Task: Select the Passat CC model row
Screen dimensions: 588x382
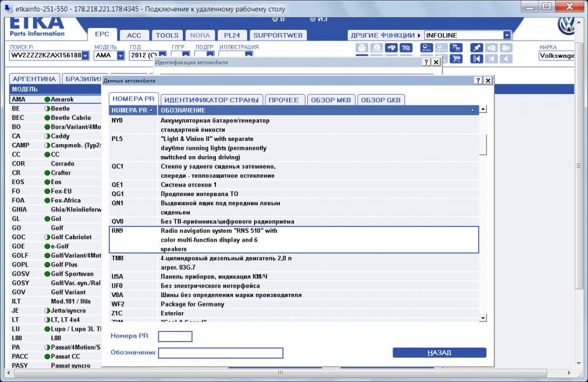Action: coord(55,357)
